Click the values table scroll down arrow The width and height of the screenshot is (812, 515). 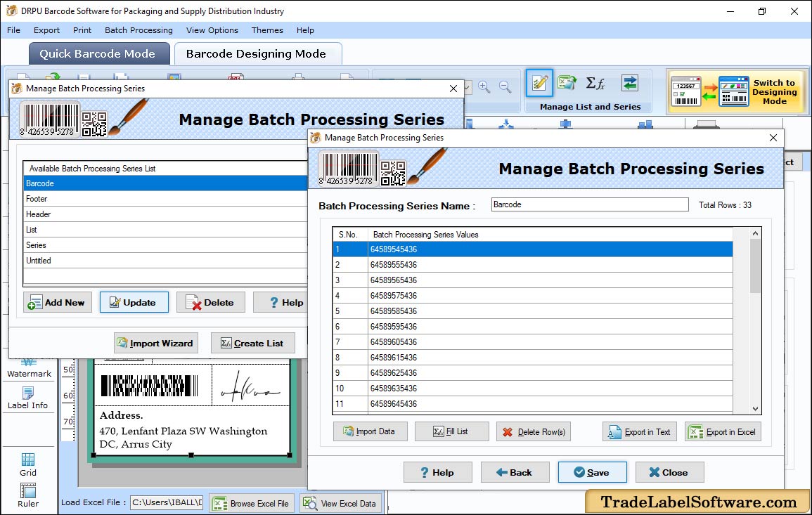point(755,408)
